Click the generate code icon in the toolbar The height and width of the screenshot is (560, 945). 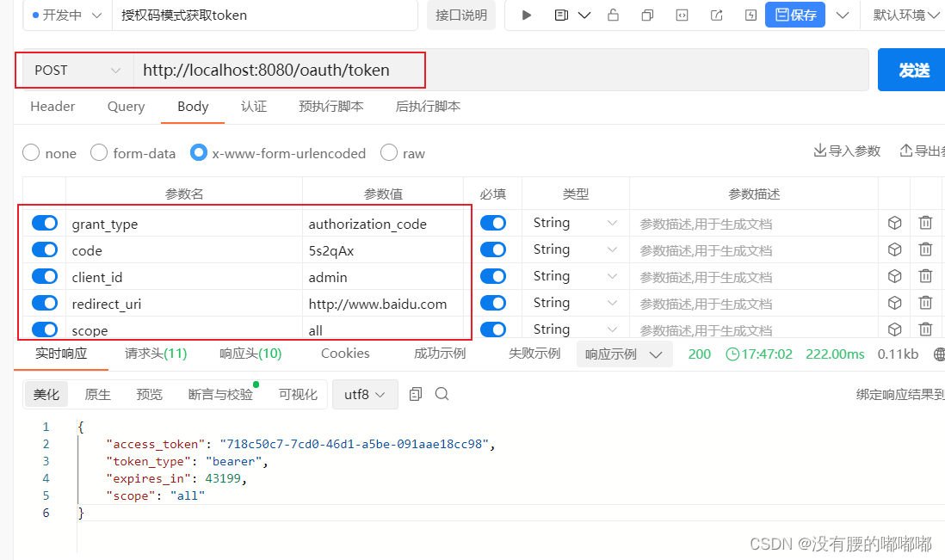[682, 15]
